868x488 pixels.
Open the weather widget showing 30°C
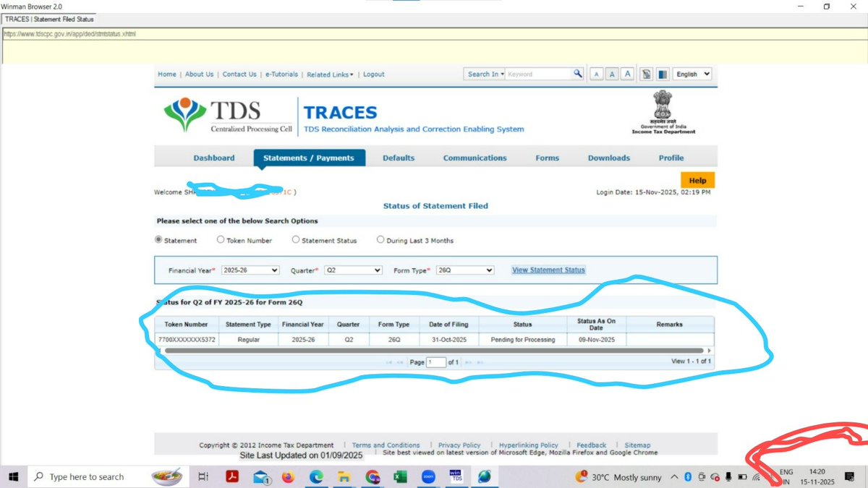tap(618, 476)
